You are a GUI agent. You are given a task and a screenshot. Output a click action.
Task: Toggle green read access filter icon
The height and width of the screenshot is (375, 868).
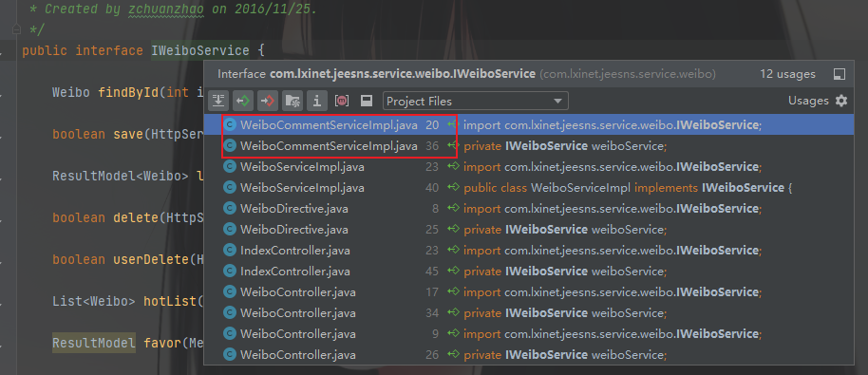click(x=242, y=101)
